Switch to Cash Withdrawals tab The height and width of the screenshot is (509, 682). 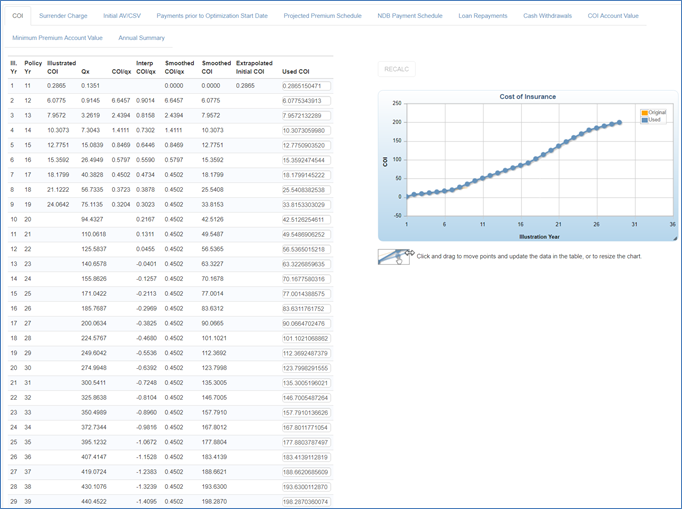547,16
